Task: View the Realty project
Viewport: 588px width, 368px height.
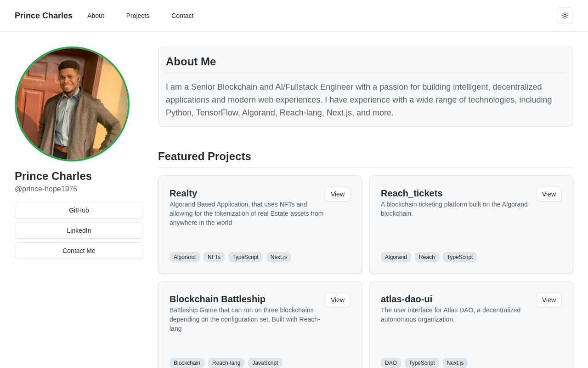Action: click(337, 194)
